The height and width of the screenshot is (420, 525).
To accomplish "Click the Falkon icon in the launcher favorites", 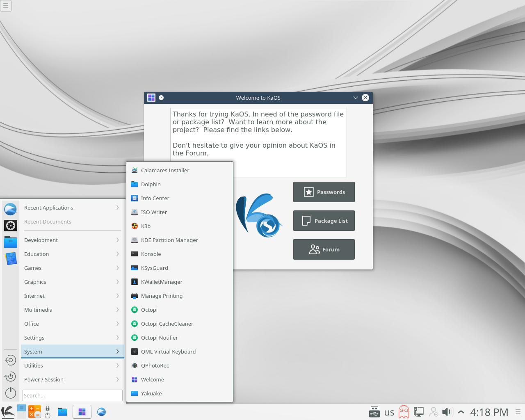I will point(11,209).
